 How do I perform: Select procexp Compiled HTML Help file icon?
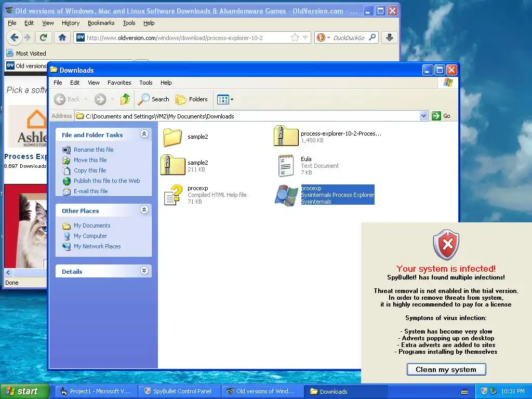pos(172,195)
